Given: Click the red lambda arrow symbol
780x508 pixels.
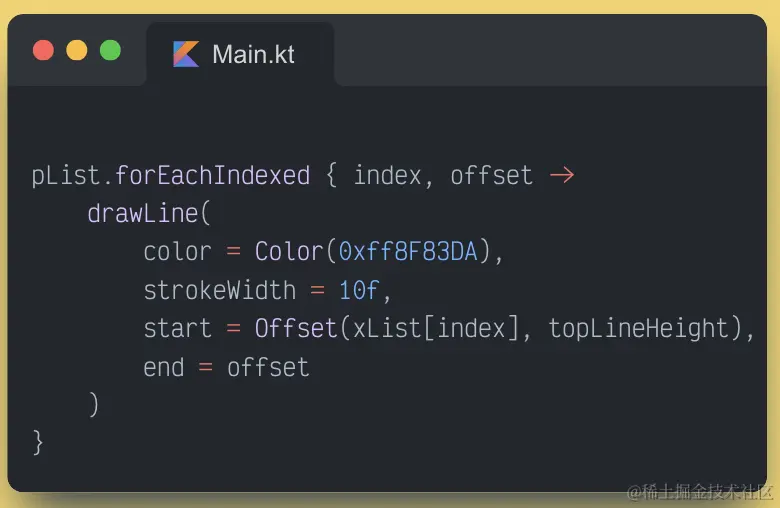Looking at the screenshot, I should (x=562, y=176).
